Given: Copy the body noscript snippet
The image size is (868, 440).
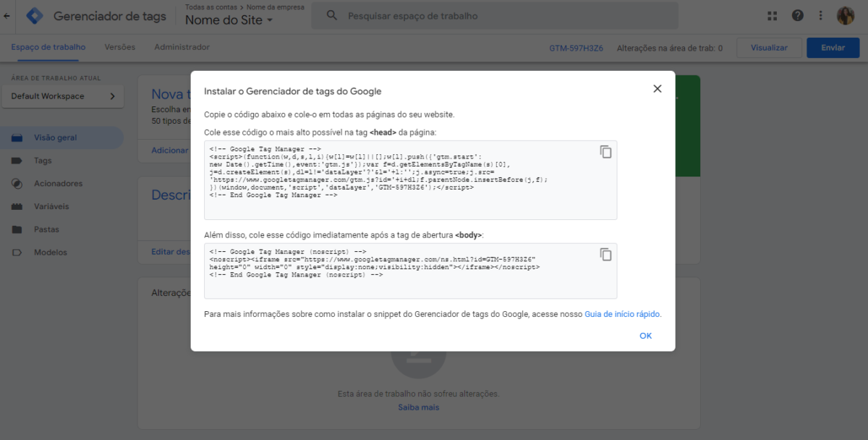Looking at the screenshot, I should [605, 255].
